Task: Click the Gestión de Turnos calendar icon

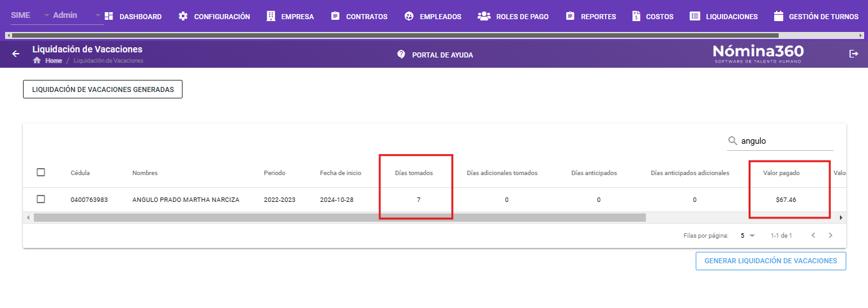Action: (778, 16)
